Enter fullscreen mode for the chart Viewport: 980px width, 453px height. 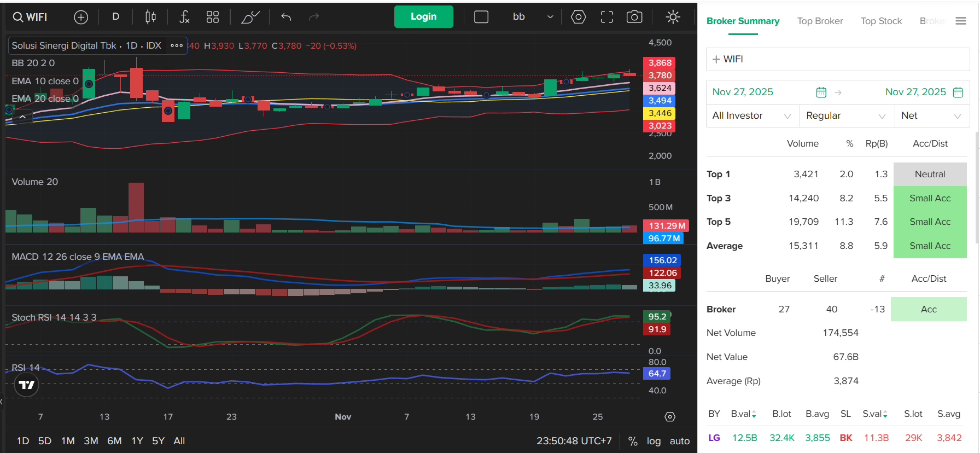pos(606,17)
